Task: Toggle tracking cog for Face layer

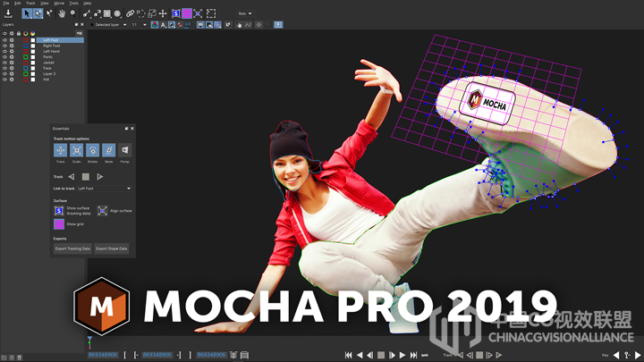Action: tap(12, 68)
